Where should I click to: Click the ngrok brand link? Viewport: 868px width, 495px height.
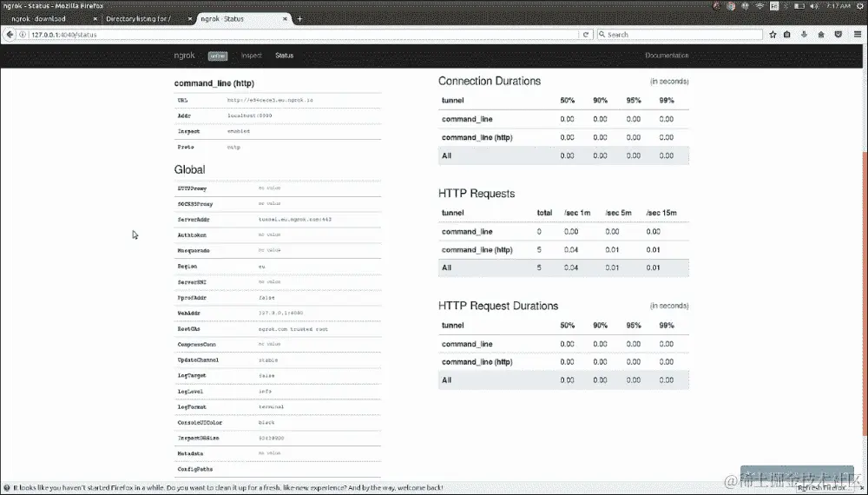point(184,56)
